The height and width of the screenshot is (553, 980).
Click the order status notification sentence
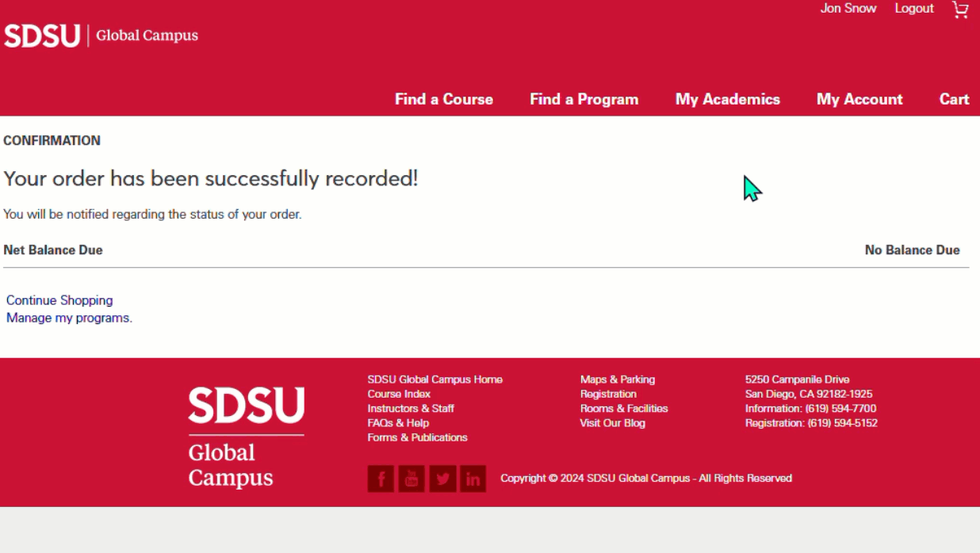(x=152, y=215)
